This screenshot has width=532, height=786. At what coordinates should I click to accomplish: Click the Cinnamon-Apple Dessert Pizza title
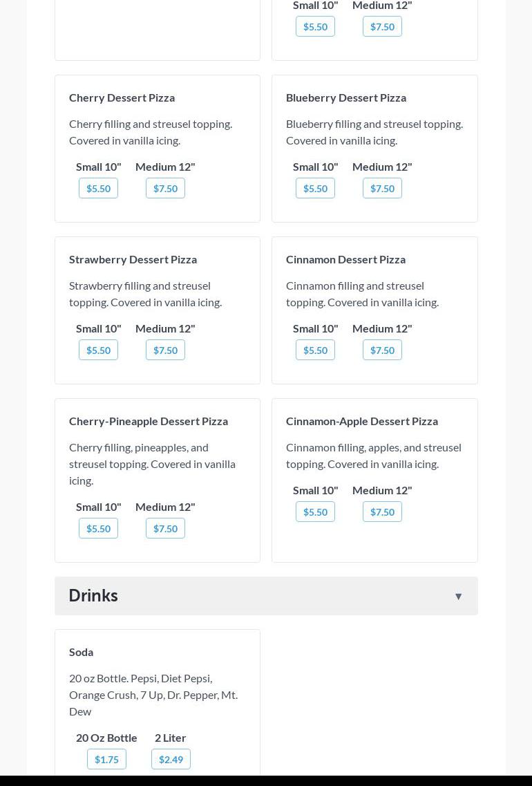tap(362, 421)
